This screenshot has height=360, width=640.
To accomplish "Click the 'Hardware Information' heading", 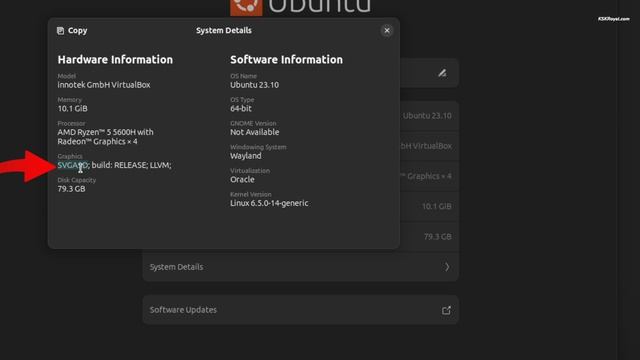I will [115, 60].
